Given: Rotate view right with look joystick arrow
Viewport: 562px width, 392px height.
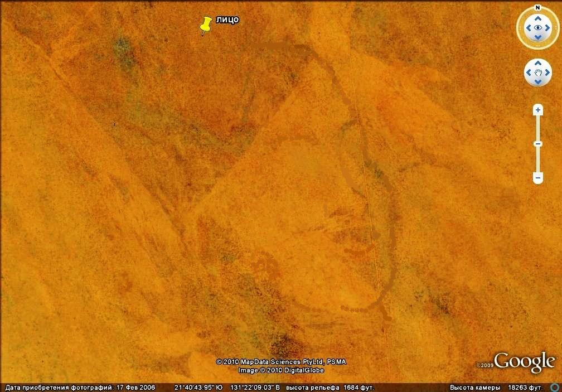Looking at the screenshot, I should click(x=548, y=28).
